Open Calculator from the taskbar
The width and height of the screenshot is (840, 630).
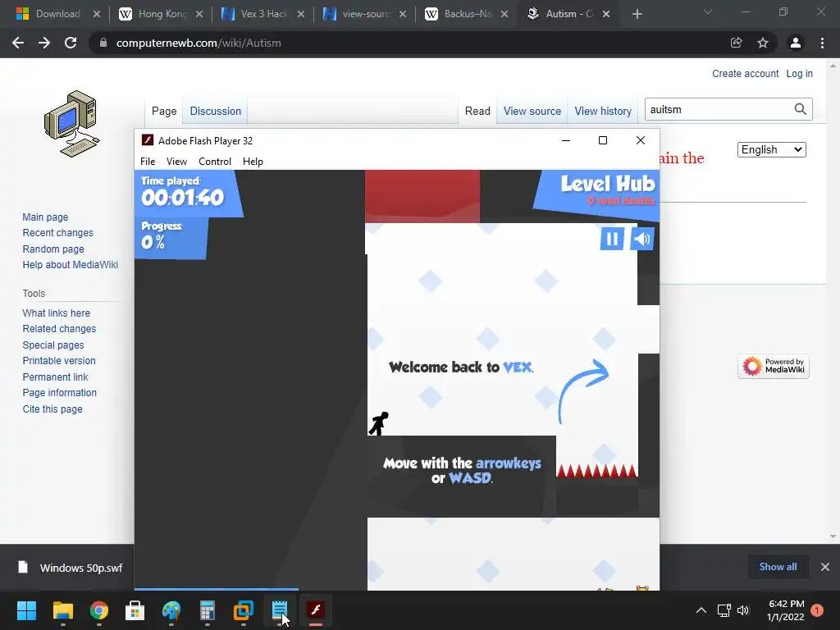click(208, 610)
